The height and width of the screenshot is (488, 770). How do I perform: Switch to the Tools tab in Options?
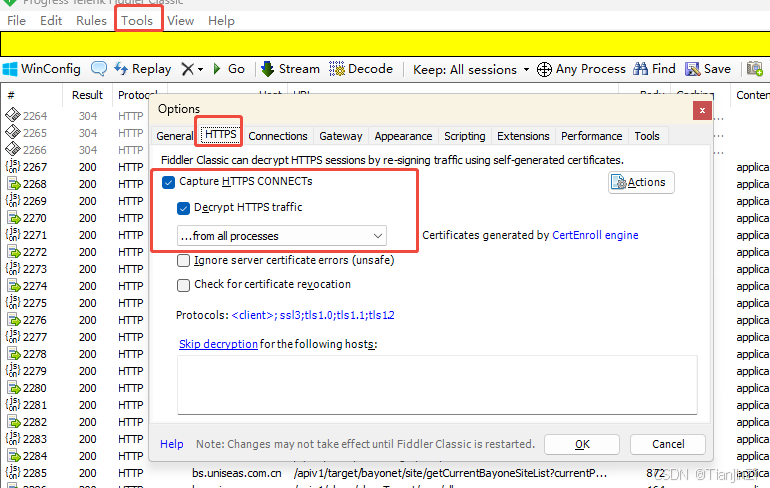(647, 136)
